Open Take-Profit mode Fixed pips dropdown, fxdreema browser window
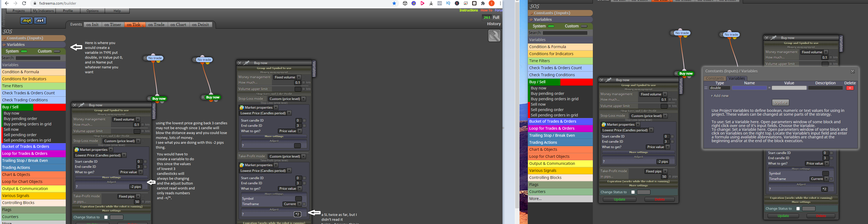This screenshot has height=224, width=868. [129, 196]
